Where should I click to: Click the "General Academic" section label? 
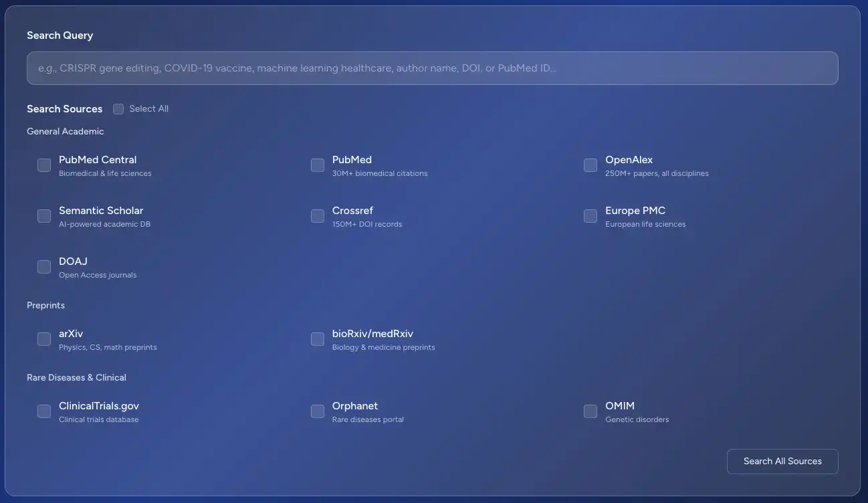click(x=66, y=132)
